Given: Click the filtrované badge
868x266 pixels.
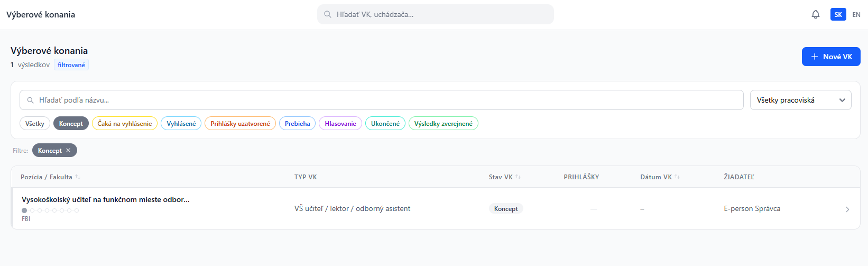Looking at the screenshot, I should (x=71, y=65).
